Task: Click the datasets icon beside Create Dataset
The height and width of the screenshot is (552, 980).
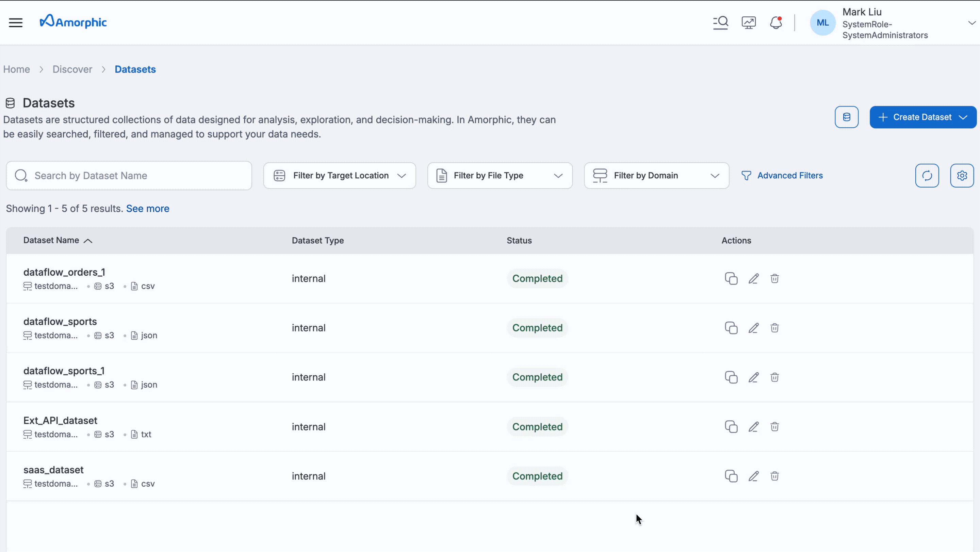Action: tap(846, 117)
